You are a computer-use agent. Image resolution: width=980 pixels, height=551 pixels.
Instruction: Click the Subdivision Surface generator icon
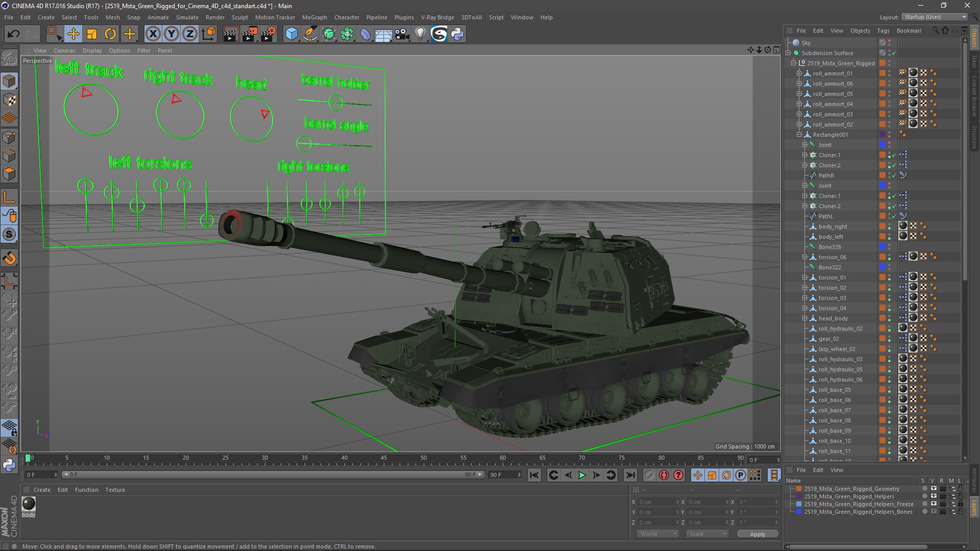[x=329, y=34]
